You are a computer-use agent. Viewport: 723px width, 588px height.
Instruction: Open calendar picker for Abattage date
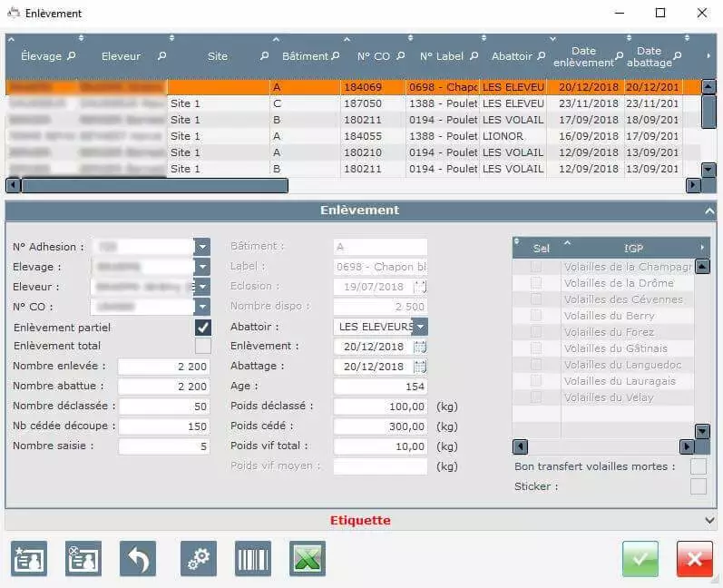pyautogui.click(x=420, y=367)
